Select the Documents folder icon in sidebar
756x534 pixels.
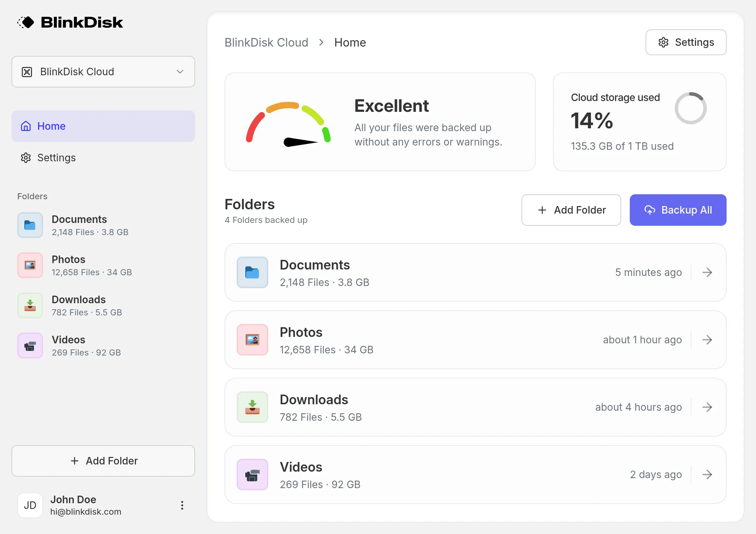[30, 225]
